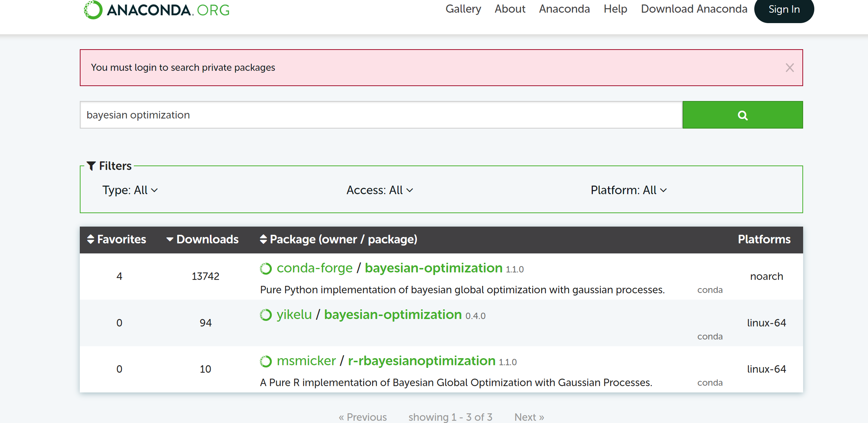Open conda-forge bayesian-optimization package link
The image size is (868, 423).
coord(433,268)
